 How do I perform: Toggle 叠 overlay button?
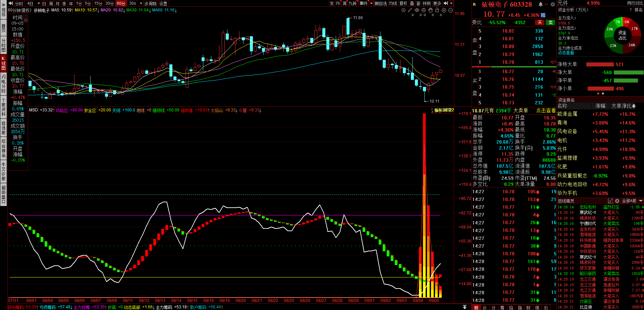click(x=412, y=3)
